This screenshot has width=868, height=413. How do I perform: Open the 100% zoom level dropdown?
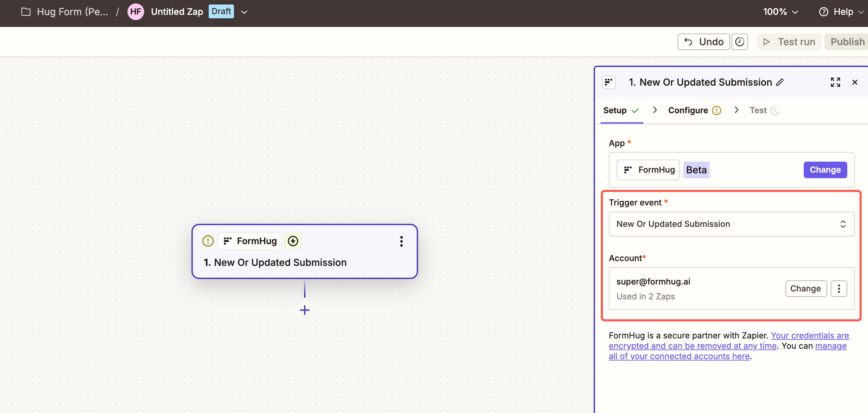781,12
